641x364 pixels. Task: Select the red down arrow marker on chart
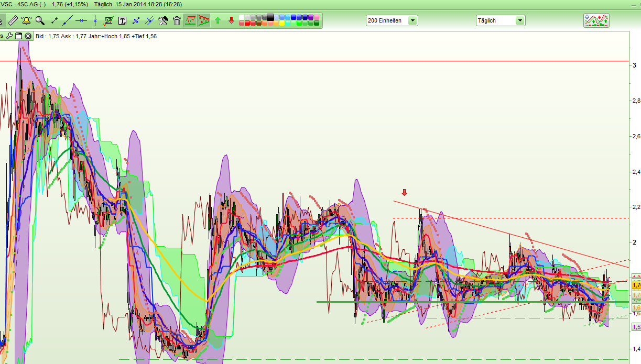[x=404, y=192]
